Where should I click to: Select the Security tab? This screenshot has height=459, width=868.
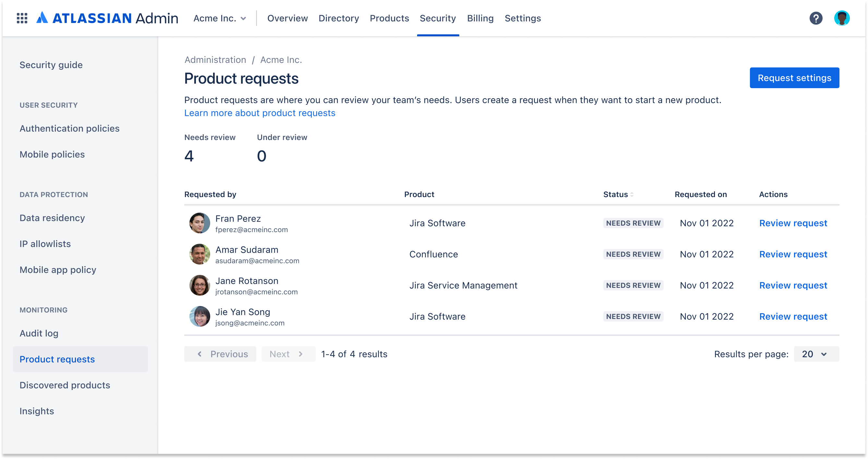438,18
